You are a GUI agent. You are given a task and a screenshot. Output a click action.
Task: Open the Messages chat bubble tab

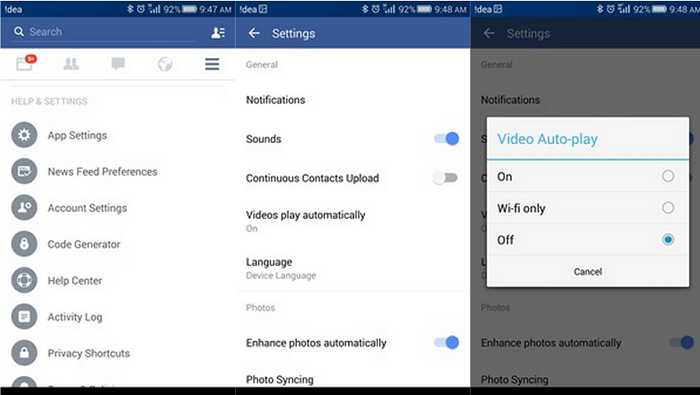tap(118, 64)
